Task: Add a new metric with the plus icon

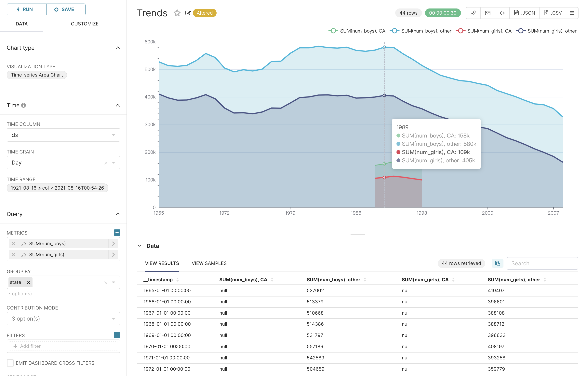Action: click(117, 233)
